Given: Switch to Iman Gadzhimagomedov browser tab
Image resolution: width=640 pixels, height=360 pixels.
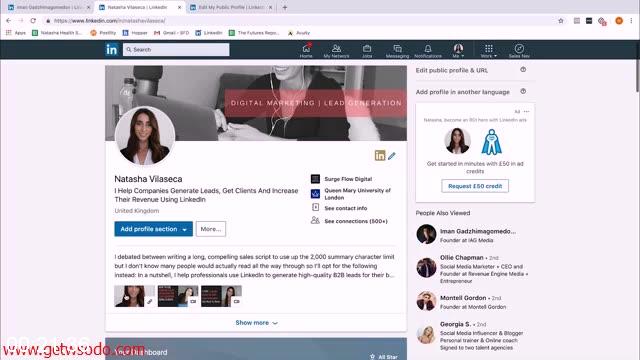Looking at the screenshot, I should (49, 7).
